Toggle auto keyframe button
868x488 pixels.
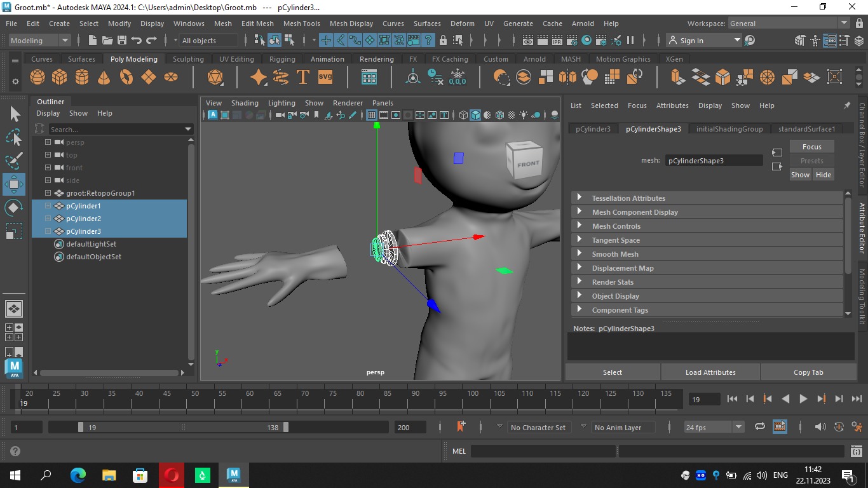point(839,427)
